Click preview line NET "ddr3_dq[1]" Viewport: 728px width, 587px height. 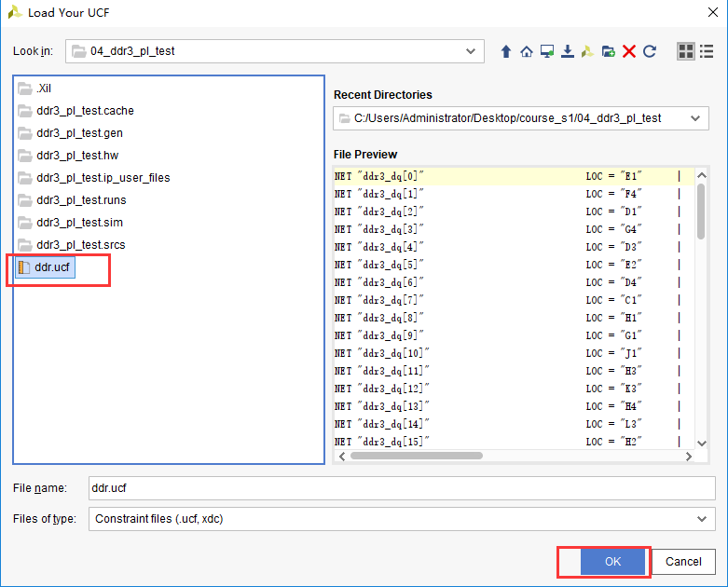tap(378, 194)
